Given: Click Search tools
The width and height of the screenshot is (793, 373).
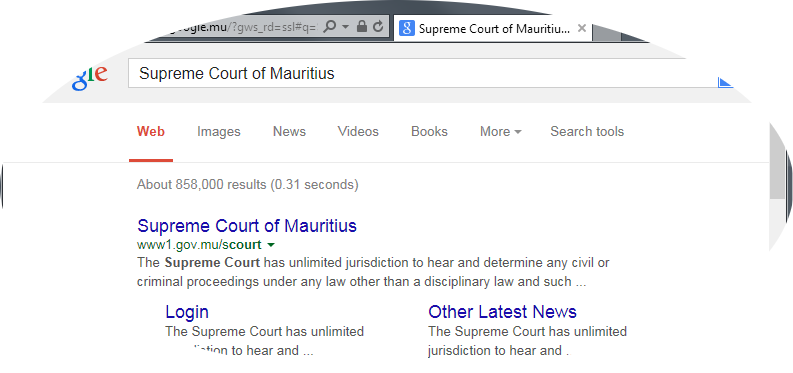Looking at the screenshot, I should pyautogui.click(x=587, y=131).
